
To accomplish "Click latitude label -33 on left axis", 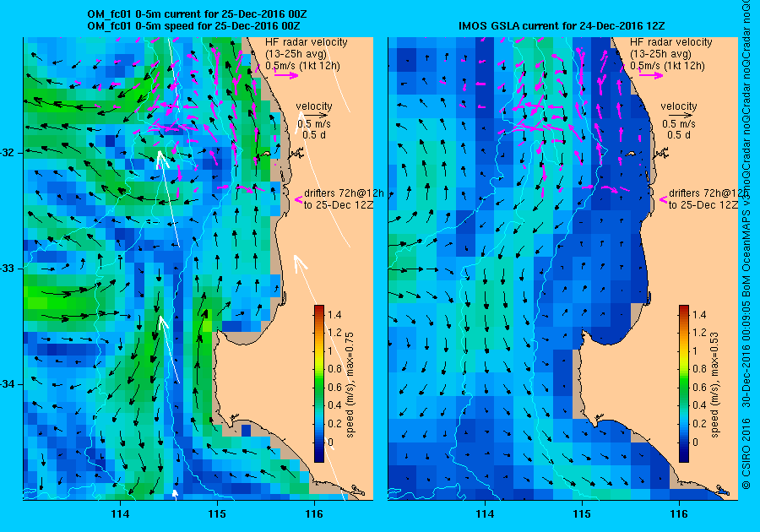I will point(8,269).
